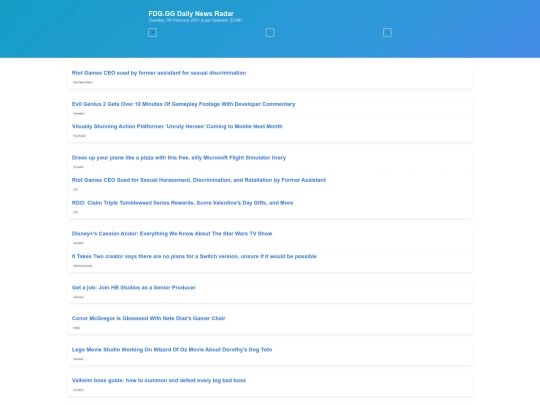
Task: Click the source tag under Unruly Heroes headline
Action: pos(80,136)
